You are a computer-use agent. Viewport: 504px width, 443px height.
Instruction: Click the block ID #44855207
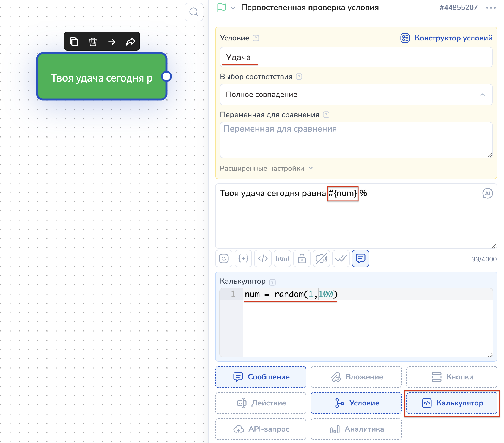(459, 7)
